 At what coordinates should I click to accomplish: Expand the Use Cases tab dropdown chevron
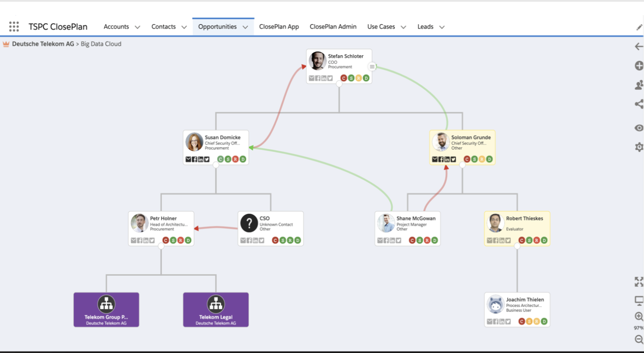[x=403, y=27]
